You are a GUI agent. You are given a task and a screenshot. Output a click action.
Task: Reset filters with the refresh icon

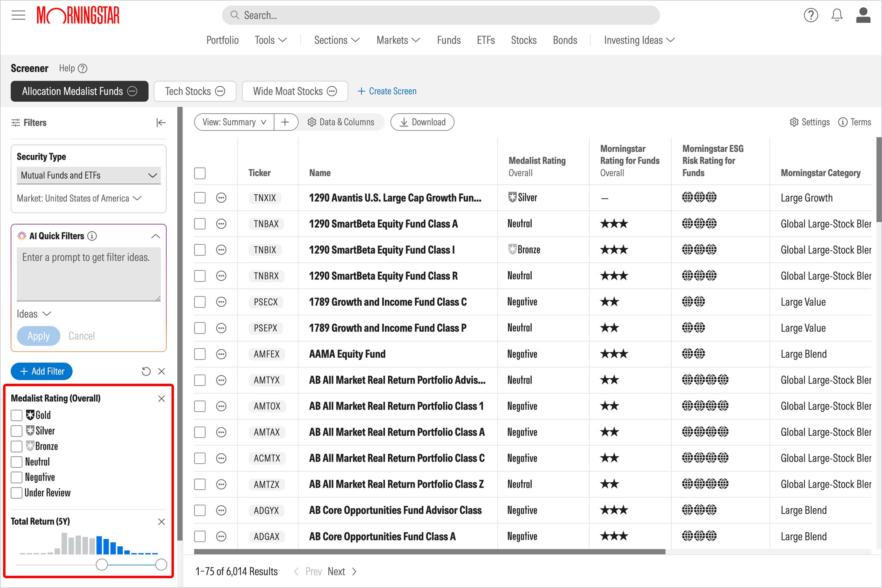(146, 371)
